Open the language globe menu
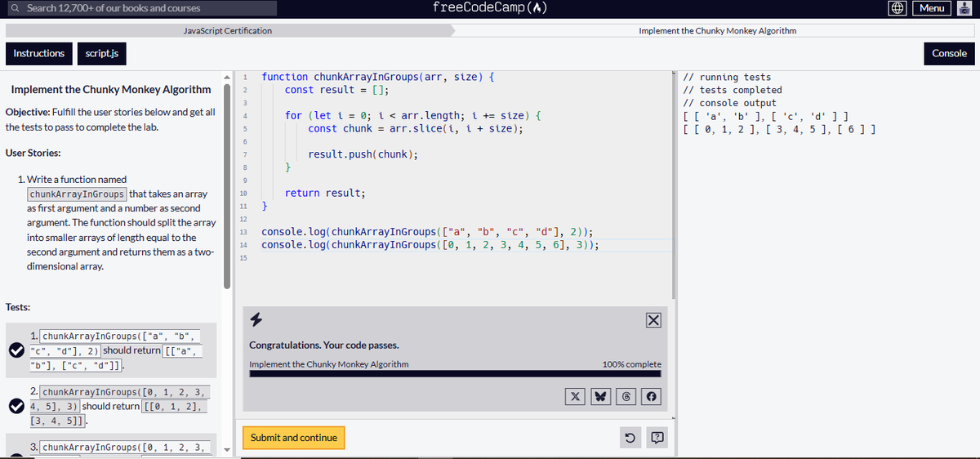The image size is (980, 459). point(896,8)
